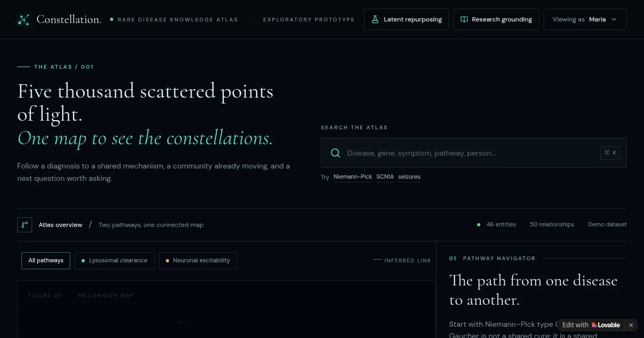The image size is (644, 338).
Task: Click the Constellation logo icon
Action: pos(23,20)
